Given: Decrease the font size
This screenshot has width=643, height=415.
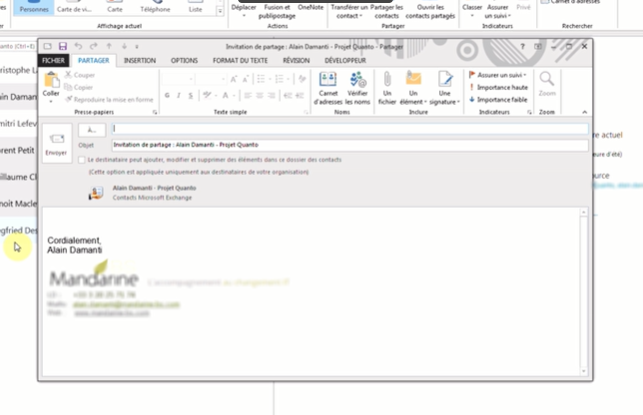Looking at the screenshot, I should tap(245, 79).
